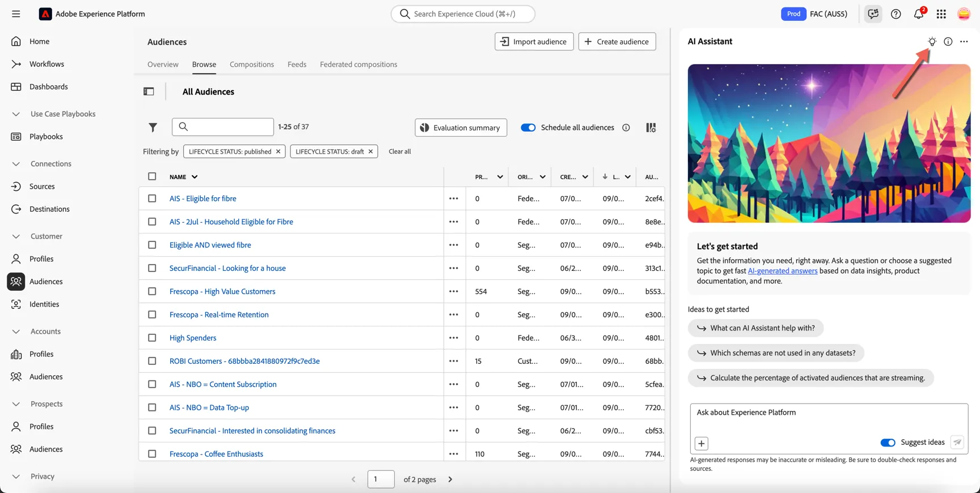Expand the NAME column sort dropdown
Image resolution: width=980 pixels, height=493 pixels.
click(195, 177)
